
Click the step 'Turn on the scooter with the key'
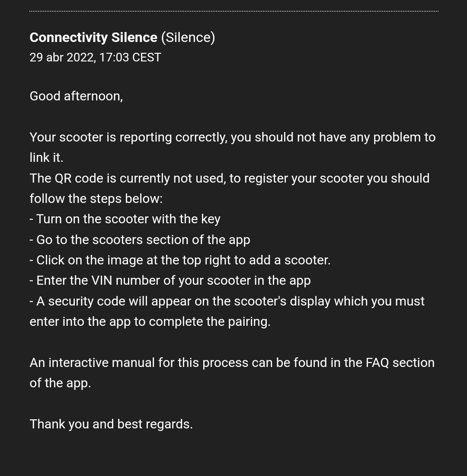(x=125, y=219)
